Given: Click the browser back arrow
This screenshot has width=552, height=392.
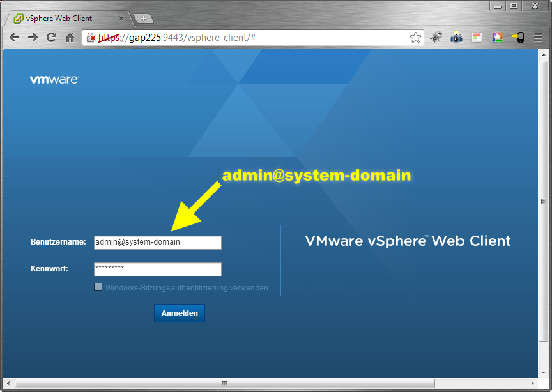Looking at the screenshot, I should coord(14,38).
